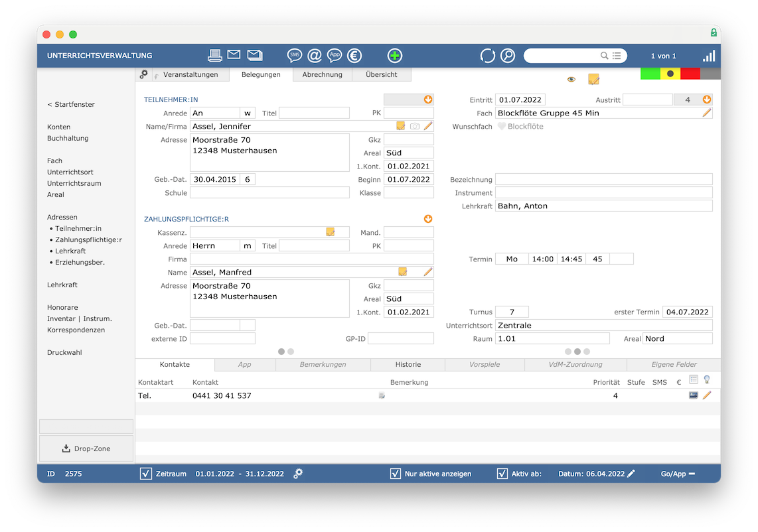The width and height of the screenshot is (758, 532).
Task: Open Druckwahl in the sidebar
Action: coord(64,352)
